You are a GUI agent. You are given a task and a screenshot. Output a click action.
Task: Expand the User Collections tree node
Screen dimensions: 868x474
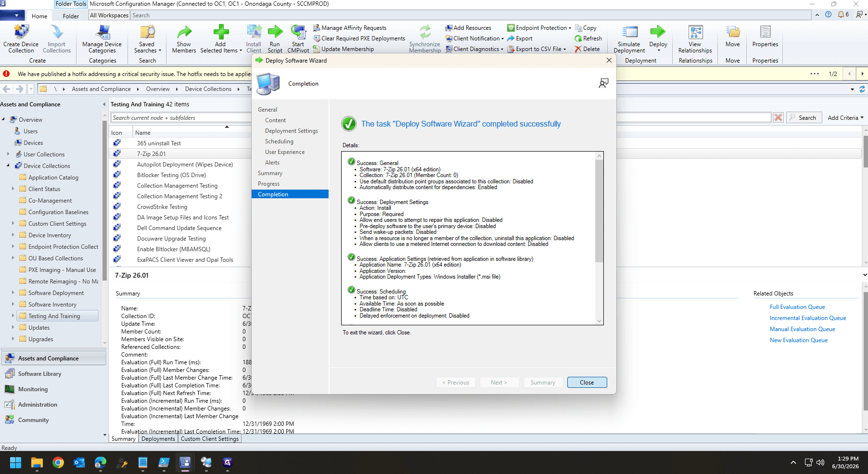coord(8,154)
